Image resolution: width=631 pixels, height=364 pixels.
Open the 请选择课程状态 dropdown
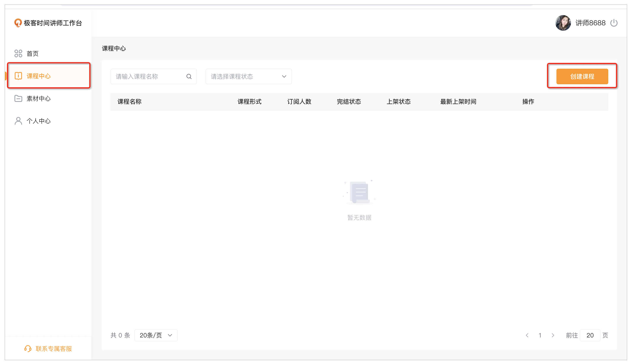(245, 76)
